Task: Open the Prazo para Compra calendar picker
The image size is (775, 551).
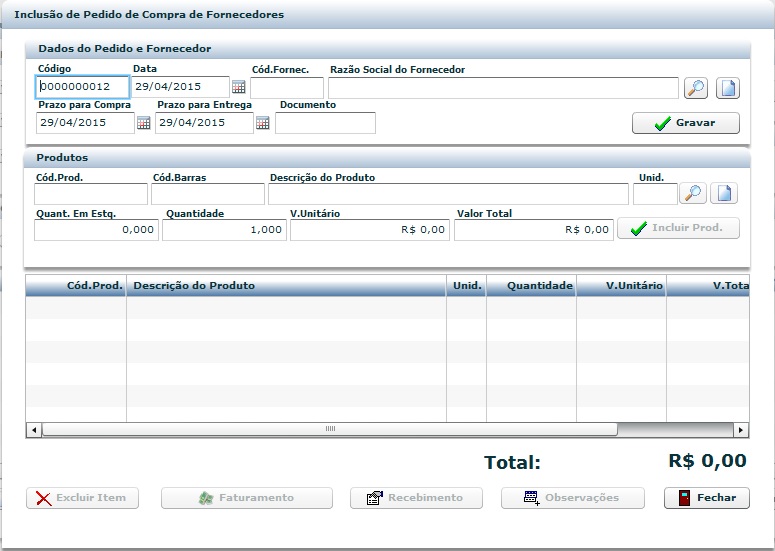Action: [143, 123]
